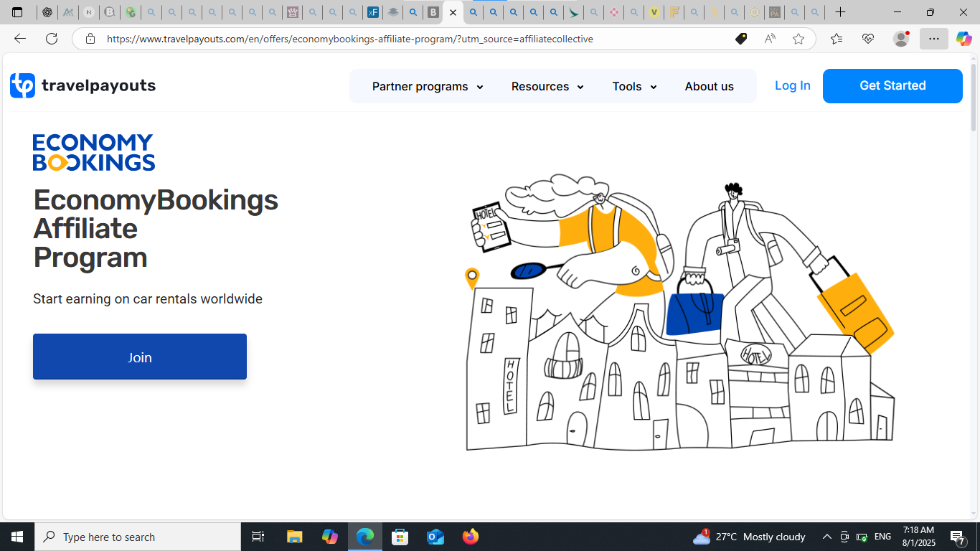Switch to the yellow V icon tab
The image size is (980, 551).
point(654,12)
